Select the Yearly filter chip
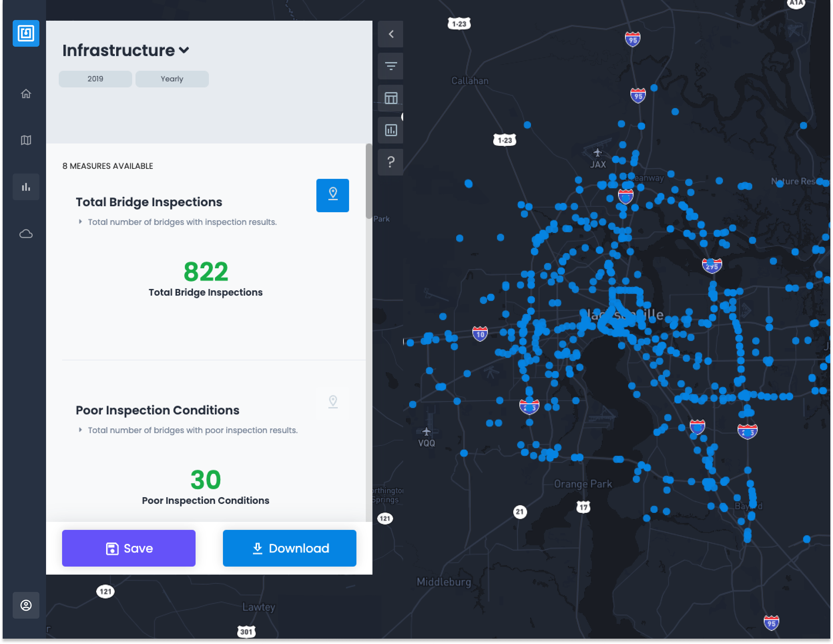 pyautogui.click(x=172, y=78)
